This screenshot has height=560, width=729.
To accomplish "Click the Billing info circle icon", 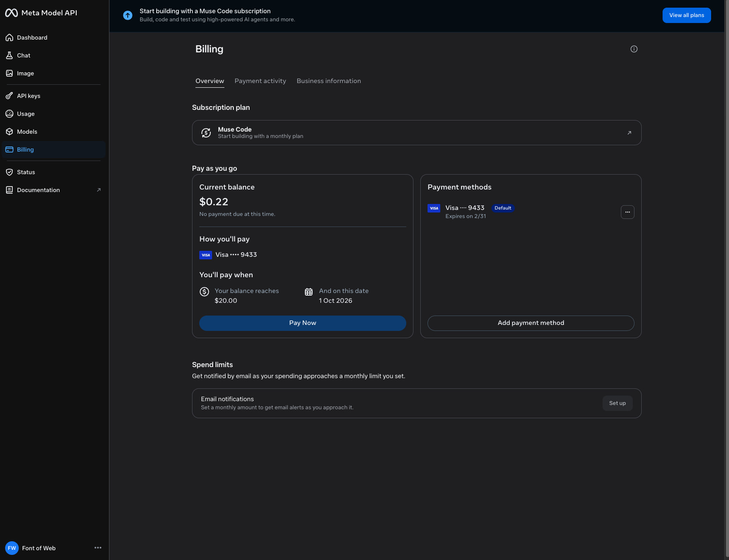I will (634, 49).
